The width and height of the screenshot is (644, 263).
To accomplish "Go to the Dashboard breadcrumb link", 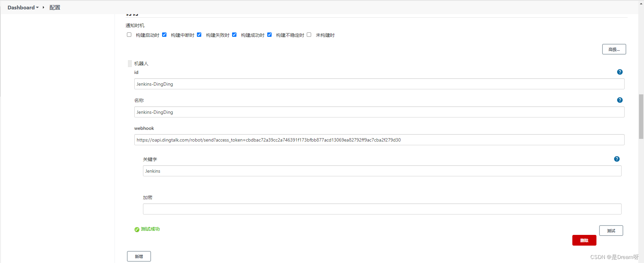I will [21, 7].
